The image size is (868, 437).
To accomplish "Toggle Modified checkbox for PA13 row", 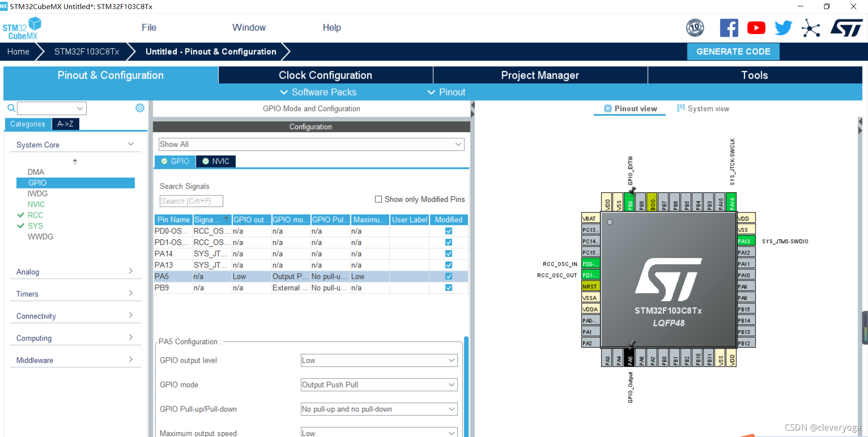I will (x=449, y=265).
